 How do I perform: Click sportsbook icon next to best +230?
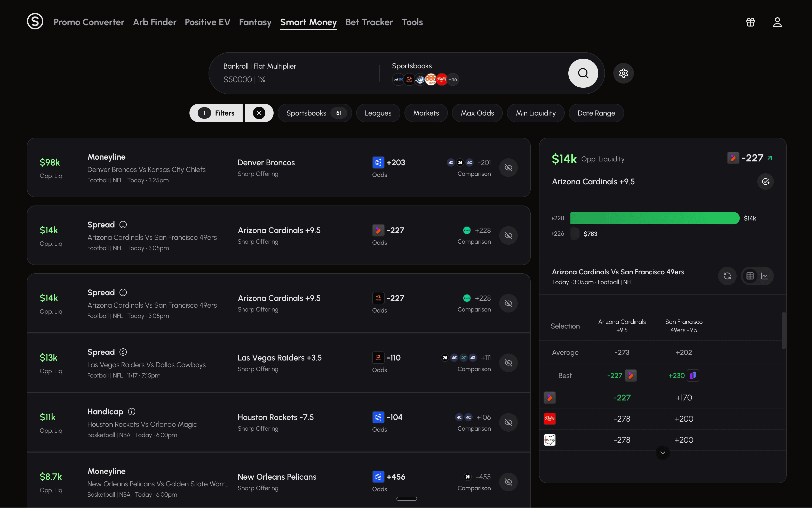point(693,375)
